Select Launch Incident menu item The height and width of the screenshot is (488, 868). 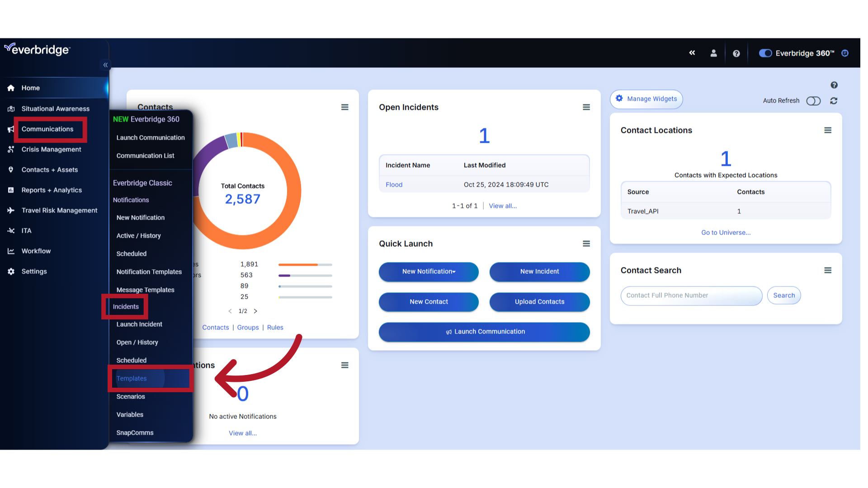pos(139,324)
